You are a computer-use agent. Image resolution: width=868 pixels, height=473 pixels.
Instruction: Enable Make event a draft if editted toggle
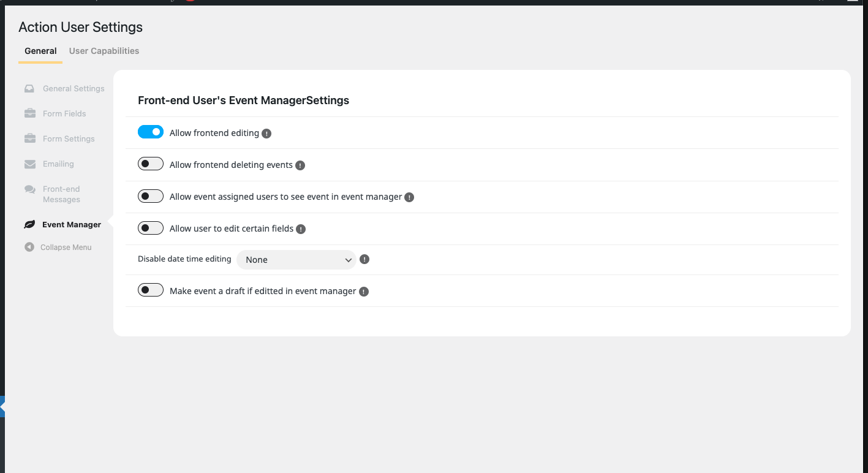[151, 290]
